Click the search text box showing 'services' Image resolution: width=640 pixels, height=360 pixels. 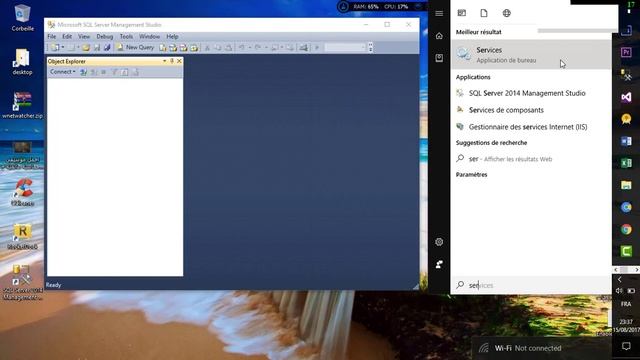[531, 285]
